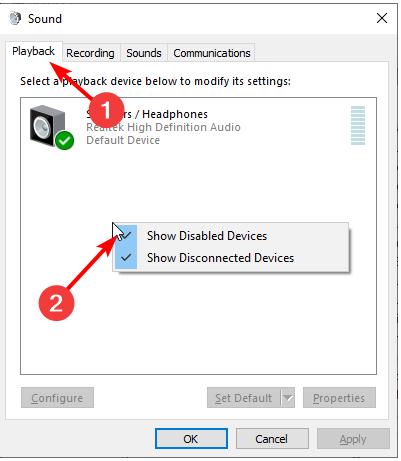Click the speaker device icon
Screen dimensions: 401x461
click(x=47, y=126)
